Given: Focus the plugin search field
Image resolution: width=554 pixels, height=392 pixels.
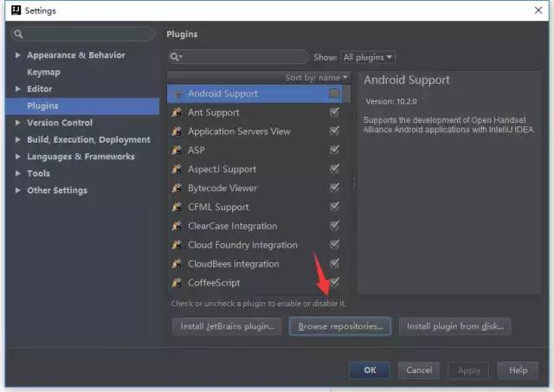Looking at the screenshot, I should [x=238, y=57].
